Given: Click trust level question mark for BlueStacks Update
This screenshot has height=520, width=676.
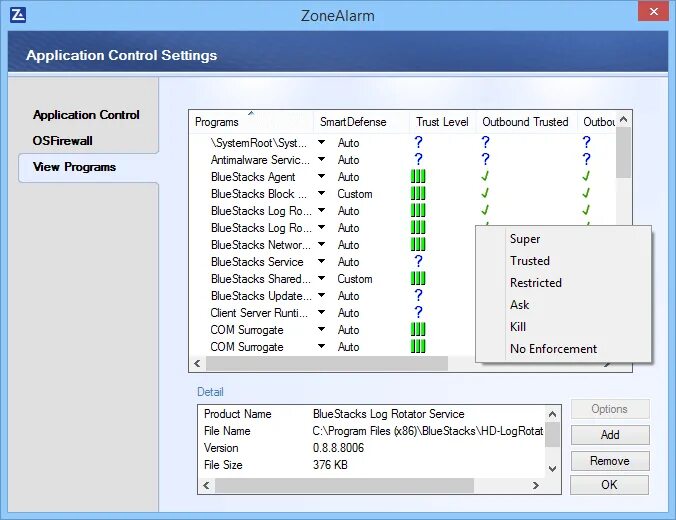Looking at the screenshot, I should tap(418, 295).
